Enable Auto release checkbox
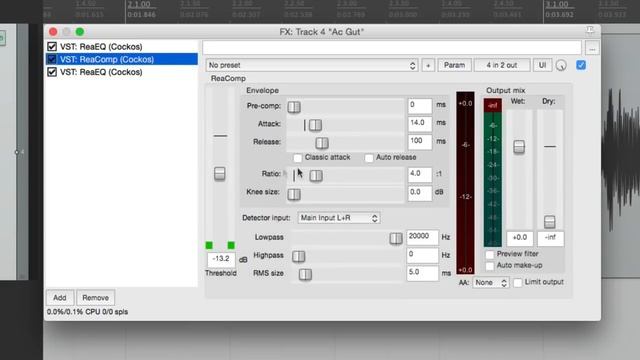 pos(369,158)
